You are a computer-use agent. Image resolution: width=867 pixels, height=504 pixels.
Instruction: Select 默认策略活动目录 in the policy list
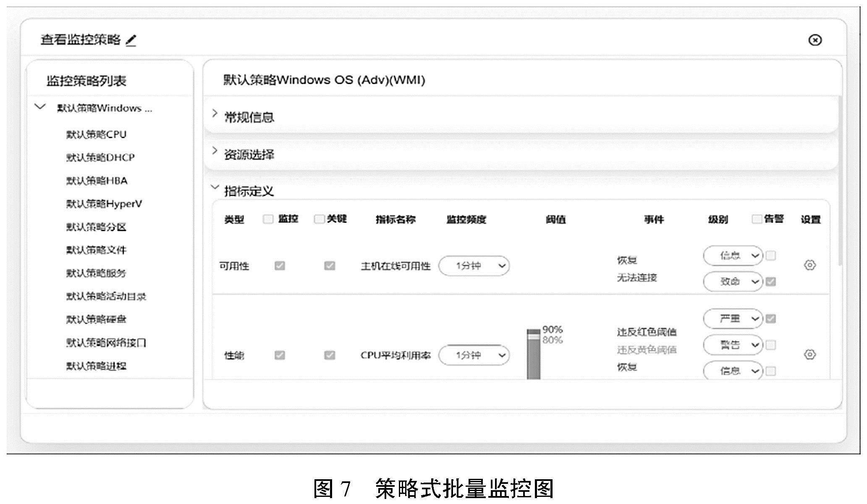coord(106,296)
